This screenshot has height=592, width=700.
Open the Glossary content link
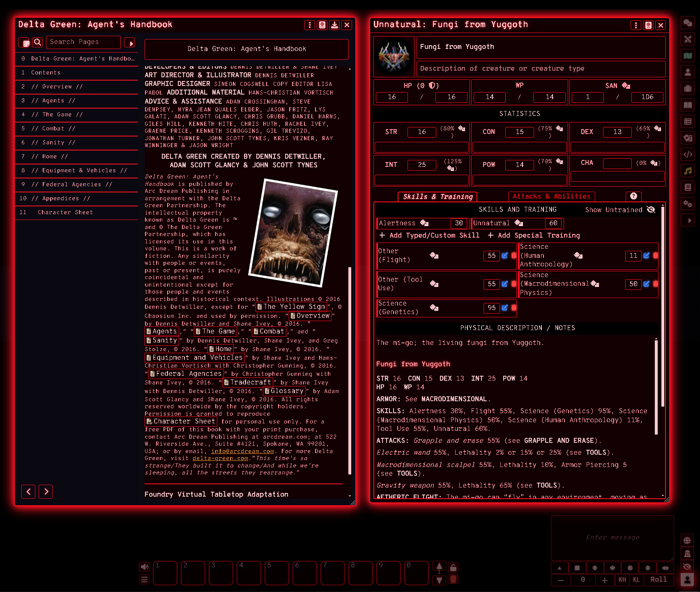[x=284, y=391]
